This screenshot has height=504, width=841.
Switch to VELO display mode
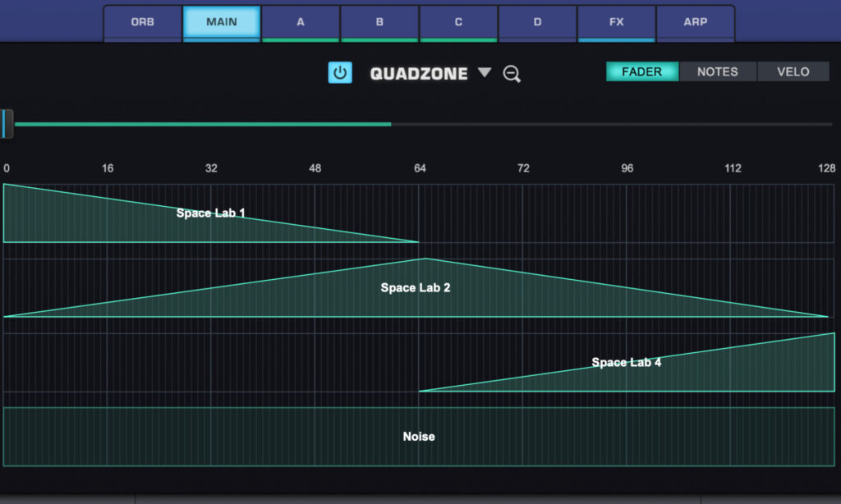point(792,71)
